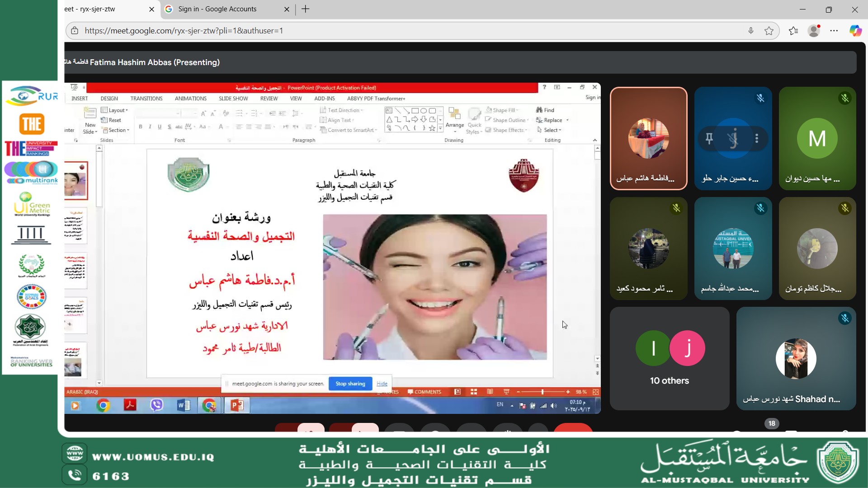Open the REVIEW ribbon tab
The height and width of the screenshot is (488, 868).
[x=269, y=99]
